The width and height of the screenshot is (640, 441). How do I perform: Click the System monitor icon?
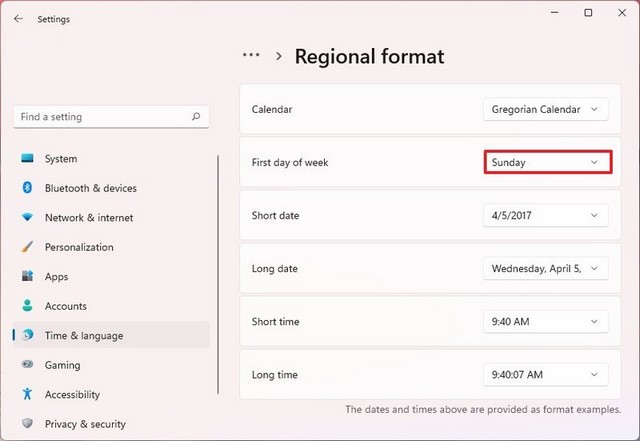[x=27, y=158]
